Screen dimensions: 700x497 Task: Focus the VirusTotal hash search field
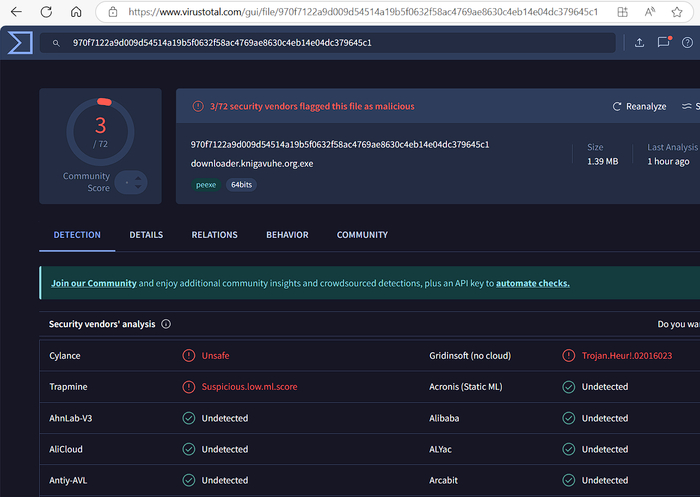328,43
